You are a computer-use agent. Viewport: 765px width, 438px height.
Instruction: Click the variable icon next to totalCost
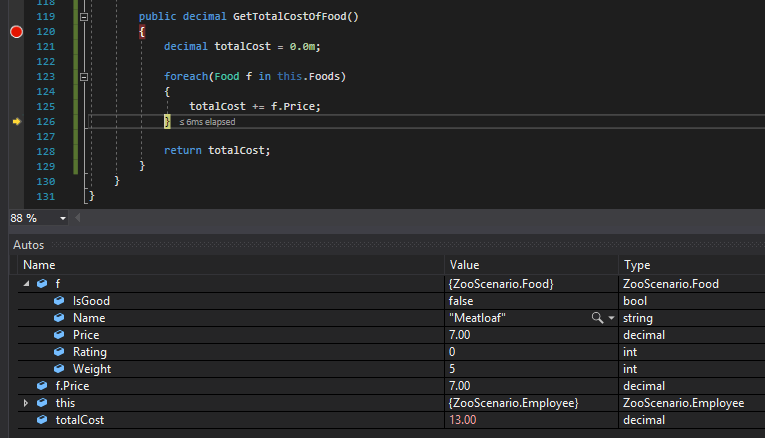tap(42, 420)
